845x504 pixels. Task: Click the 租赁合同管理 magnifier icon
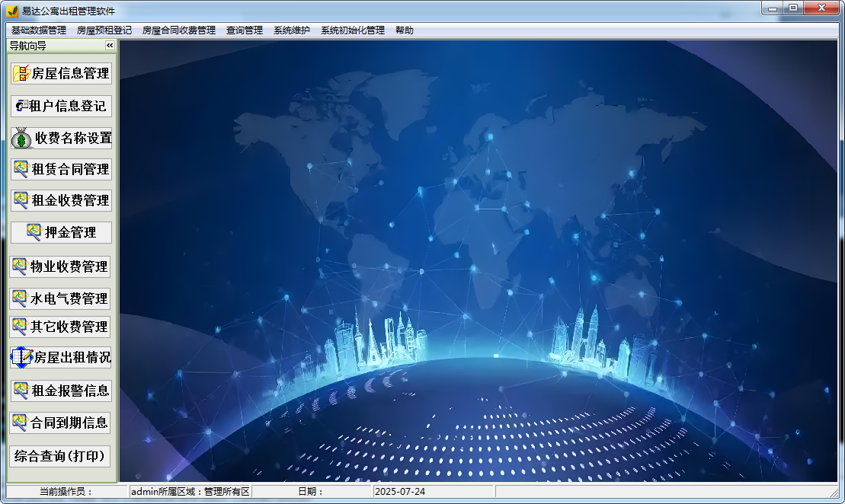pos(21,169)
